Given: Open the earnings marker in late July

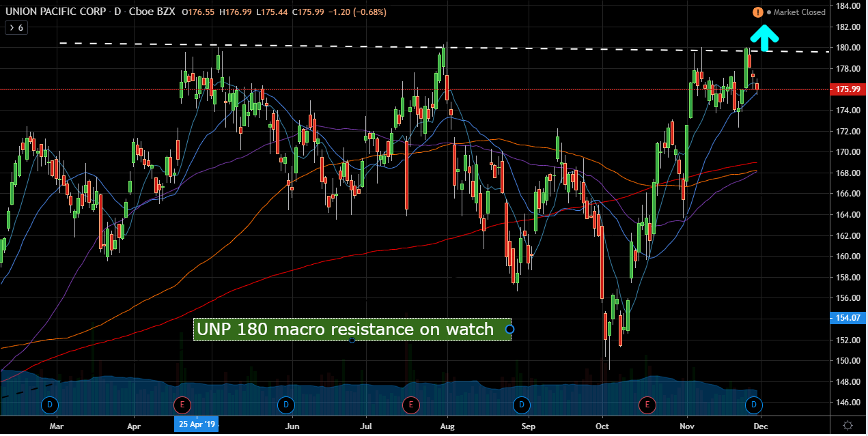Looking at the screenshot, I should [x=410, y=405].
